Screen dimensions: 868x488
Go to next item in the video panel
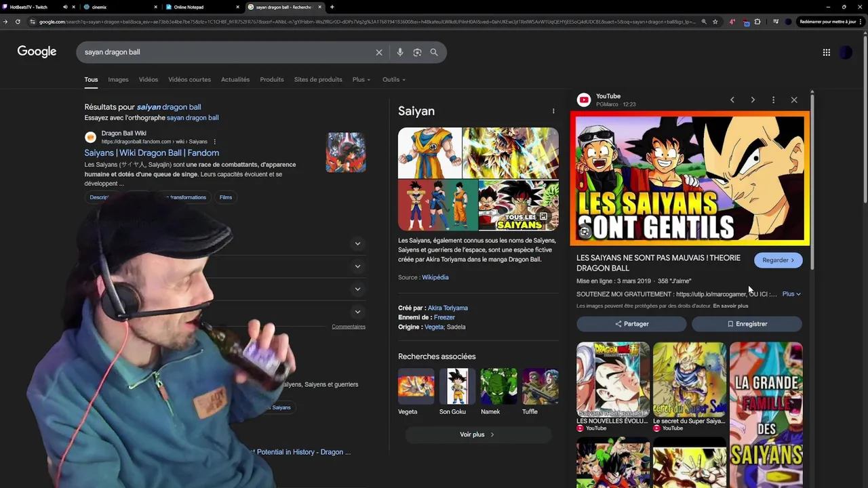pyautogui.click(x=753, y=100)
